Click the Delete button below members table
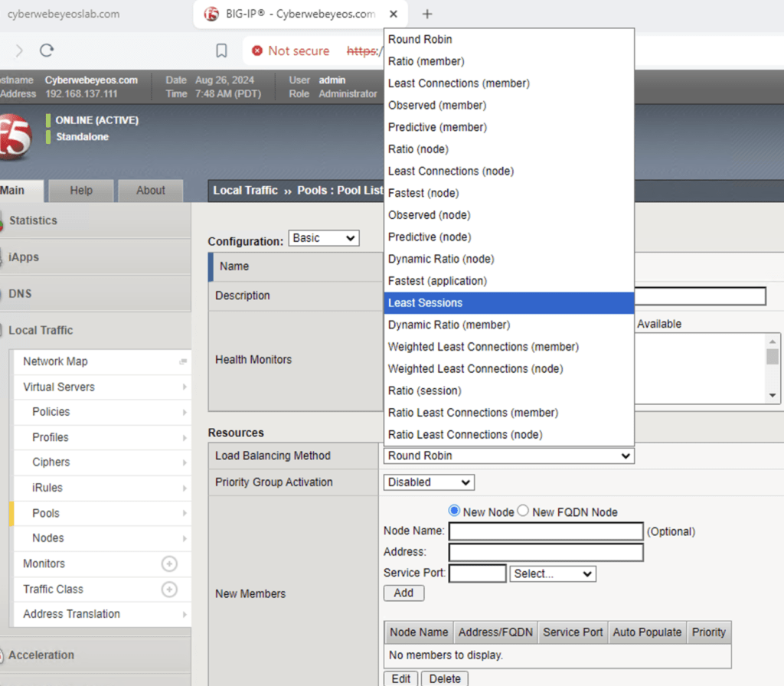Image resolution: width=784 pixels, height=686 pixels. pos(445,678)
